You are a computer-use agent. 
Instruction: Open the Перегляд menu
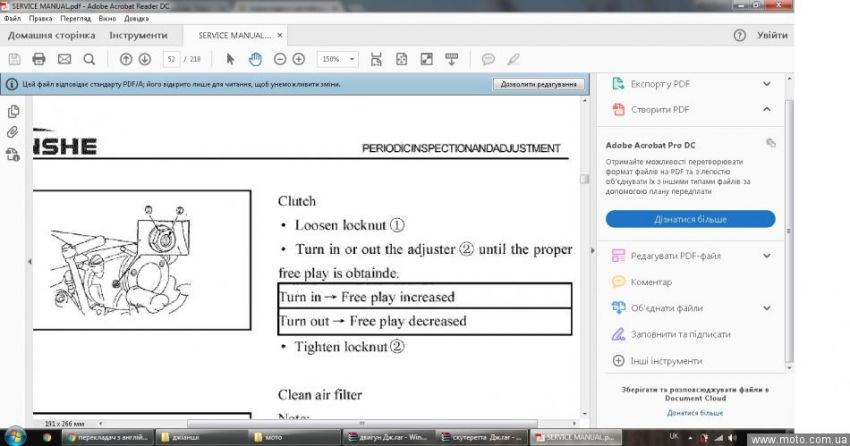pyautogui.click(x=75, y=18)
